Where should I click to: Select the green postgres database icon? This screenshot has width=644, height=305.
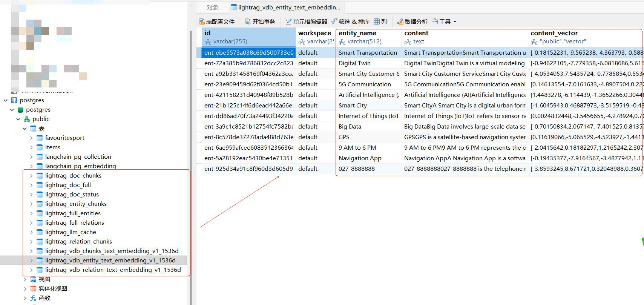20,110
